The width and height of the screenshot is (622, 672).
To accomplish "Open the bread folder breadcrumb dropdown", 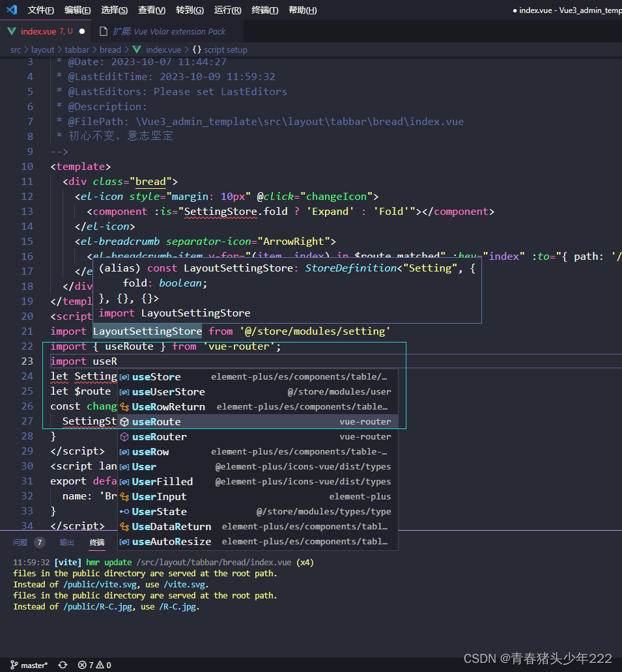I will coord(110,49).
